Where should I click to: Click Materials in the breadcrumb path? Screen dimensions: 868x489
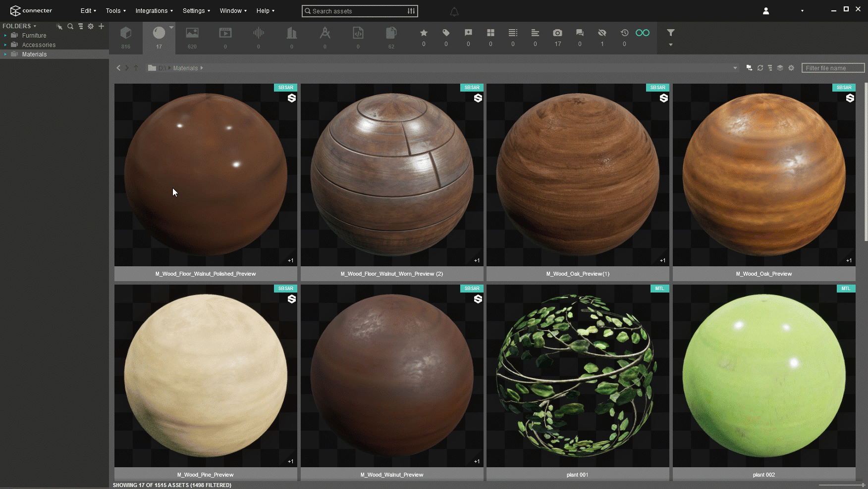coord(185,68)
